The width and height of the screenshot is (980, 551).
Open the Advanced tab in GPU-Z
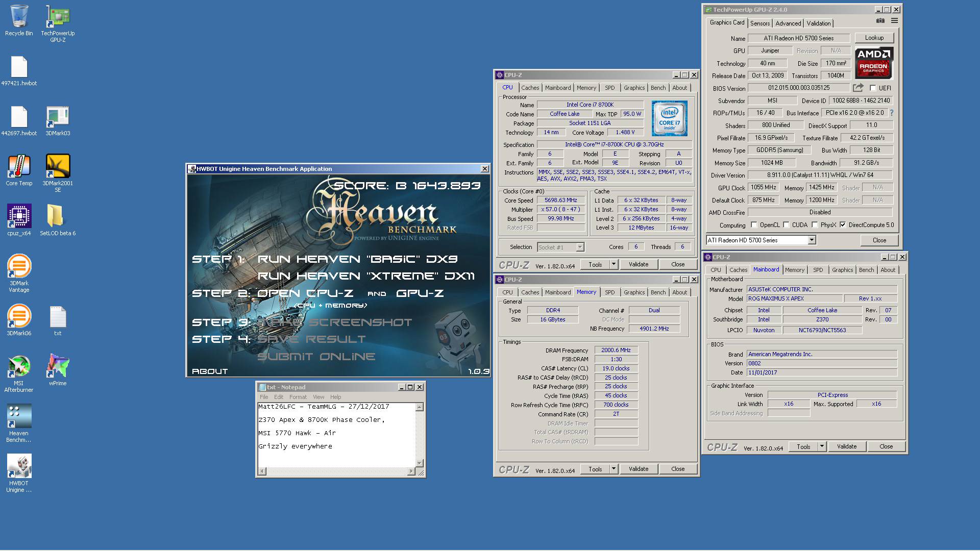pos(788,23)
